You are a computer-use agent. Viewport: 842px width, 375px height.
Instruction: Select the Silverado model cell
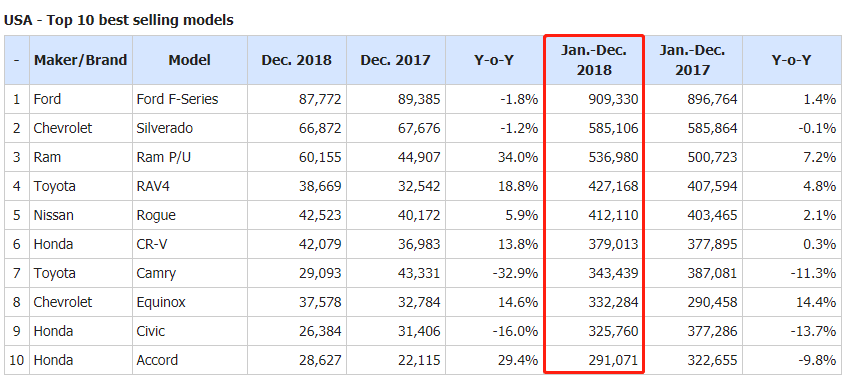coord(190,128)
